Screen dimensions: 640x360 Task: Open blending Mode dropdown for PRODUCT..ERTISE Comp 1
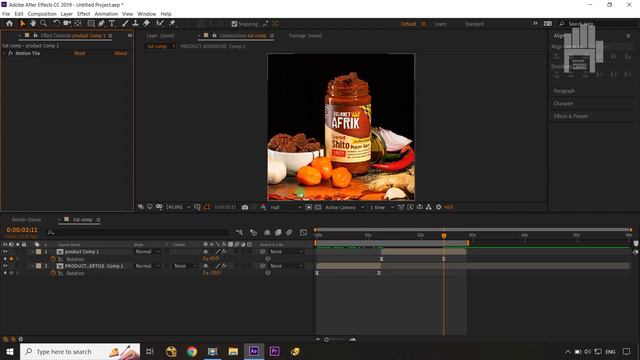[147, 266]
